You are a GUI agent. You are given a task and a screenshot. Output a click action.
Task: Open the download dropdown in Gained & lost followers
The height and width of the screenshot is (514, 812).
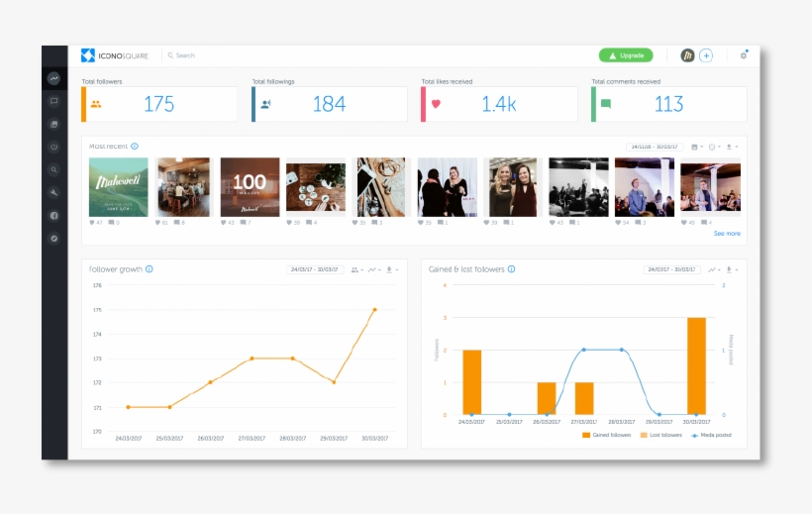coord(732,269)
